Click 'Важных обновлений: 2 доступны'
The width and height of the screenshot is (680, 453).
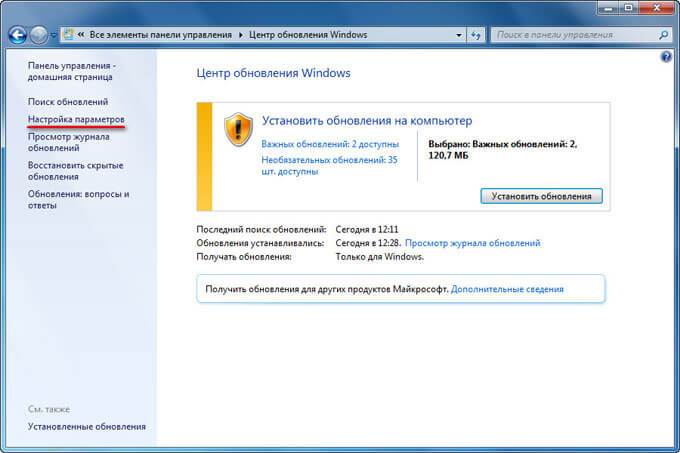[330, 144]
